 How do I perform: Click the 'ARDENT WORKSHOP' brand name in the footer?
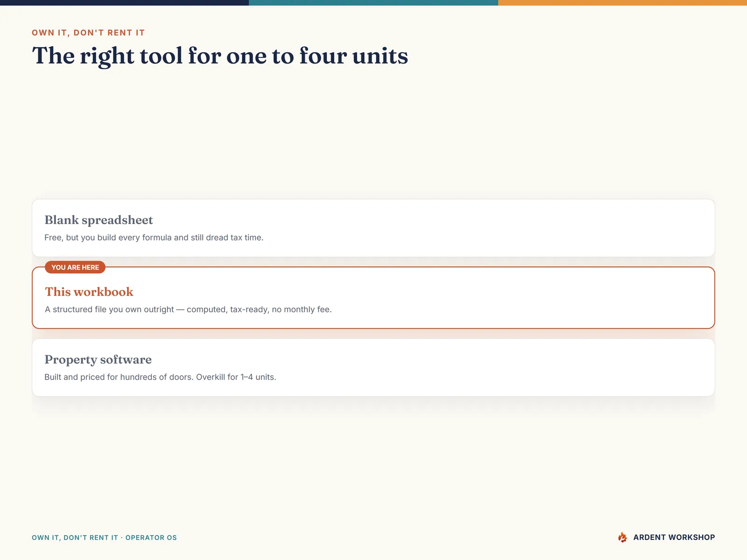pyautogui.click(x=674, y=537)
